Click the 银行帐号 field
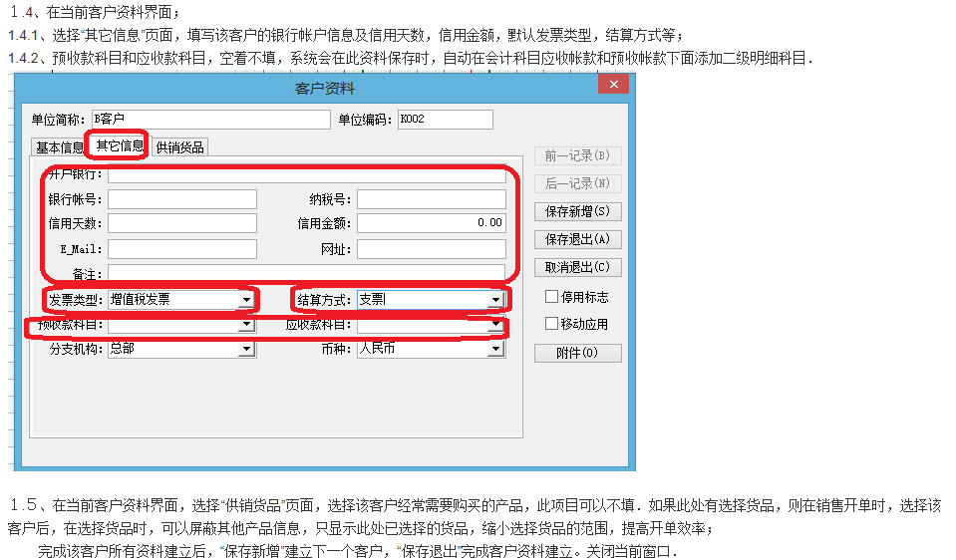This screenshot has width=956, height=560. pos(182,199)
